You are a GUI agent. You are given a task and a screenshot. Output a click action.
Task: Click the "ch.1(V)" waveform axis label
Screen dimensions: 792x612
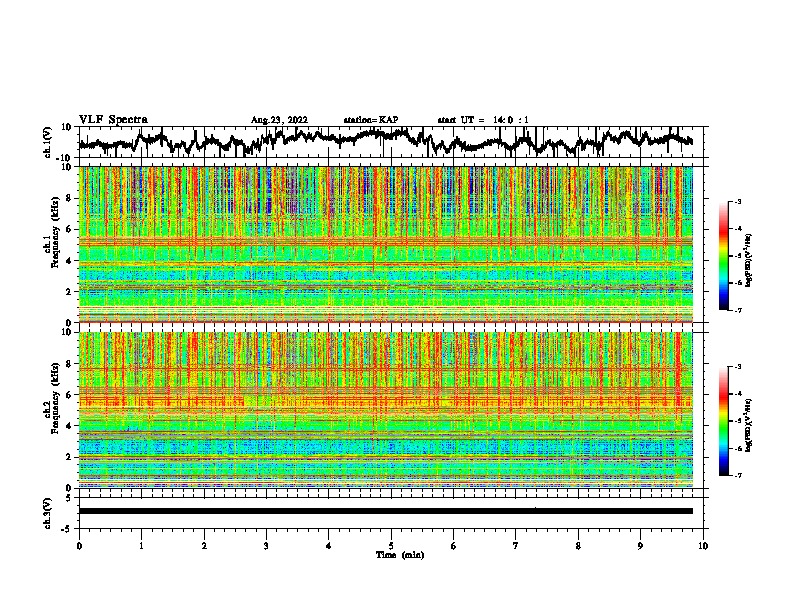47,142
